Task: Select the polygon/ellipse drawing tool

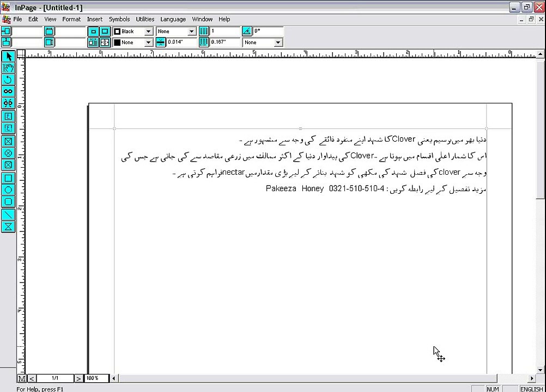Action: coord(8,190)
